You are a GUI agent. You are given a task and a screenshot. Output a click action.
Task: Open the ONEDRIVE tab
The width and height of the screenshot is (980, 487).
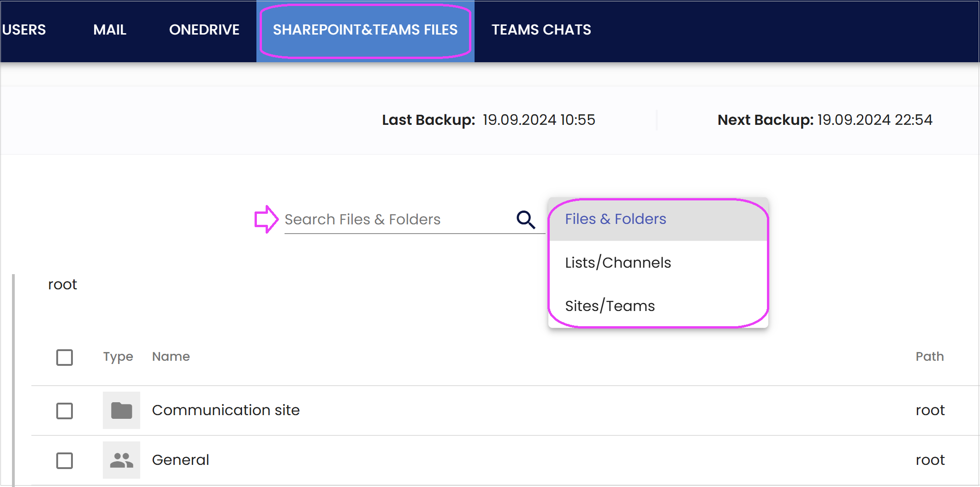tap(204, 30)
